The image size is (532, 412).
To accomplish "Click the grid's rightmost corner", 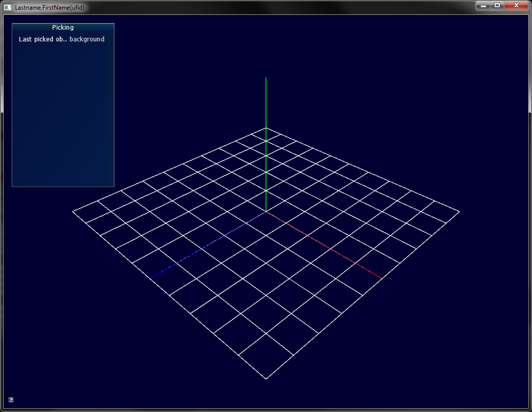I will point(459,211).
